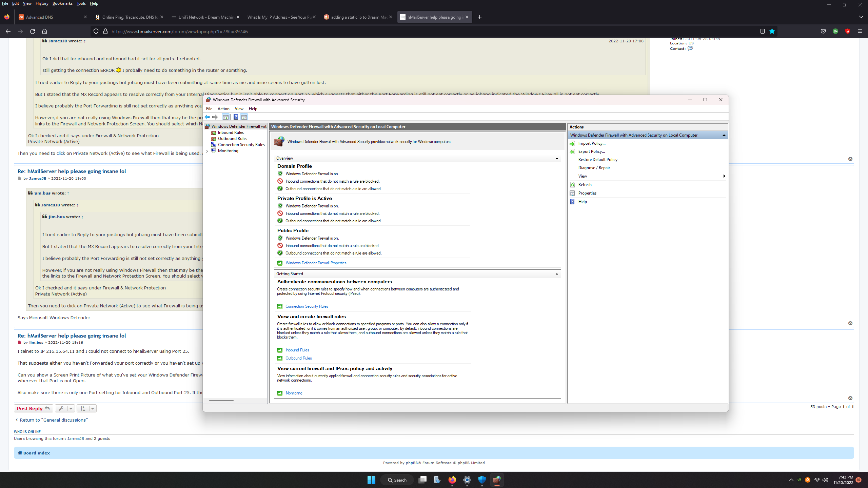List all Firefox tabs with the chevron

tap(861, 17)
